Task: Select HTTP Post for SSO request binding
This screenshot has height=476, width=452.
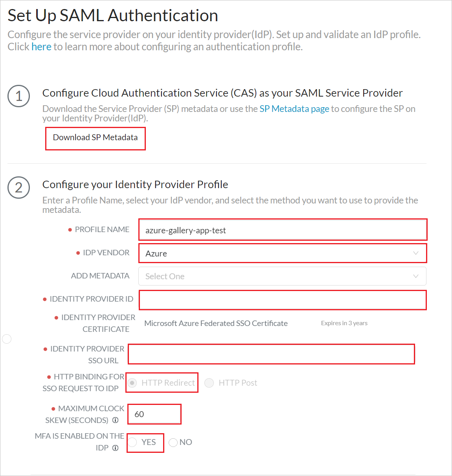Action: coord(209,383)
